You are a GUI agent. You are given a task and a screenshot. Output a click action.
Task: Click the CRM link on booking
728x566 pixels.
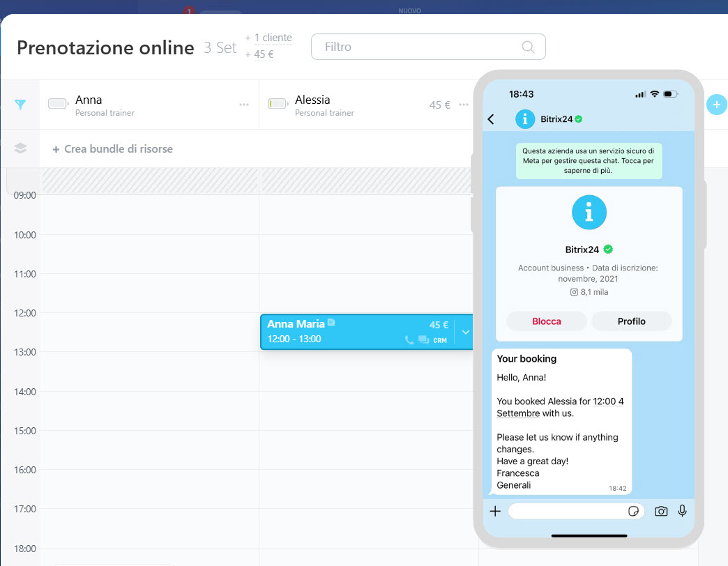coord(440,340)
